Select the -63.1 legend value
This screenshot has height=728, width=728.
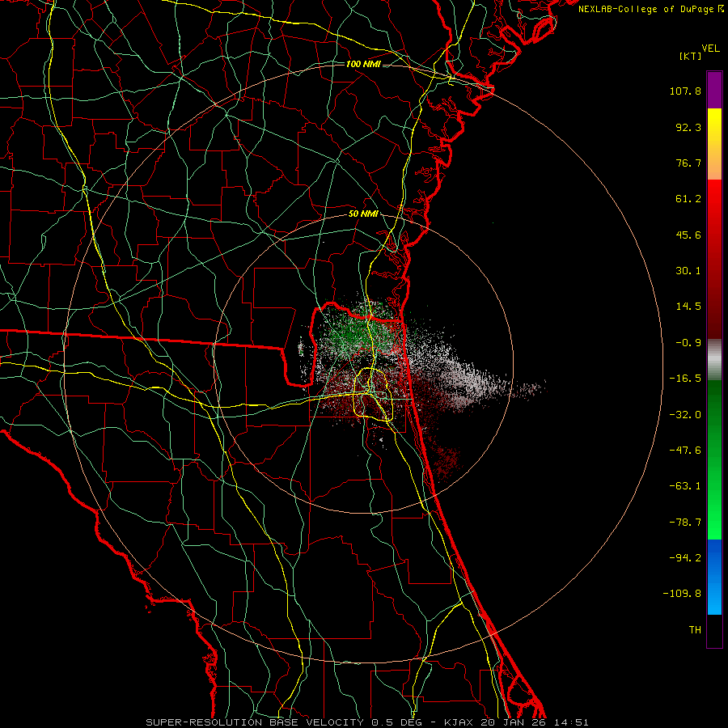pyautogui.click(x=685, y=486)
